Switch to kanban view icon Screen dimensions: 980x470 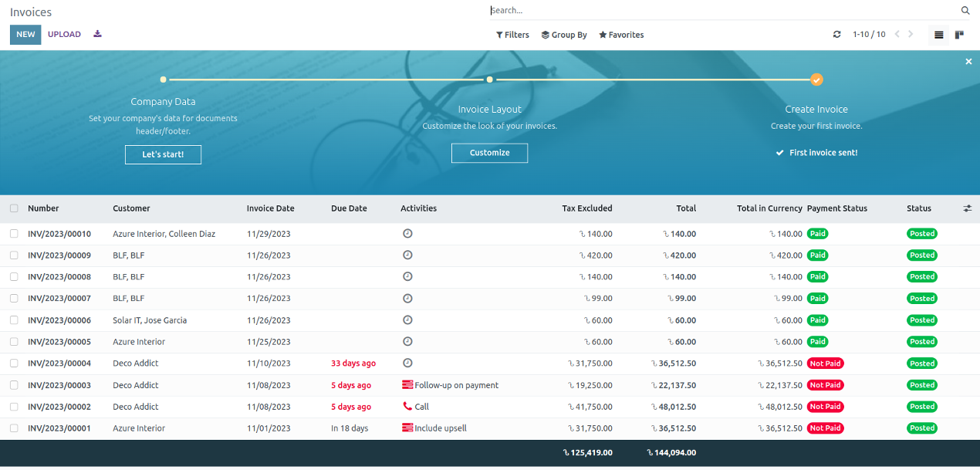coord(959,35)
